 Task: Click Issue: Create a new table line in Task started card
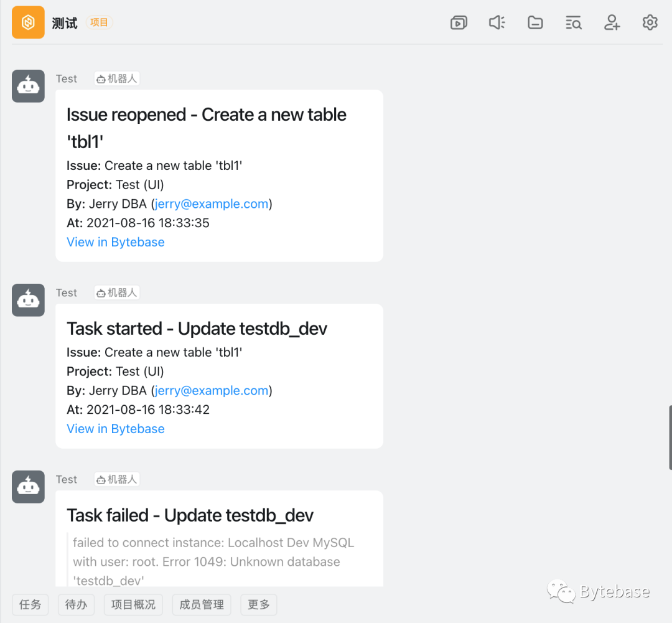coord(154,352)
